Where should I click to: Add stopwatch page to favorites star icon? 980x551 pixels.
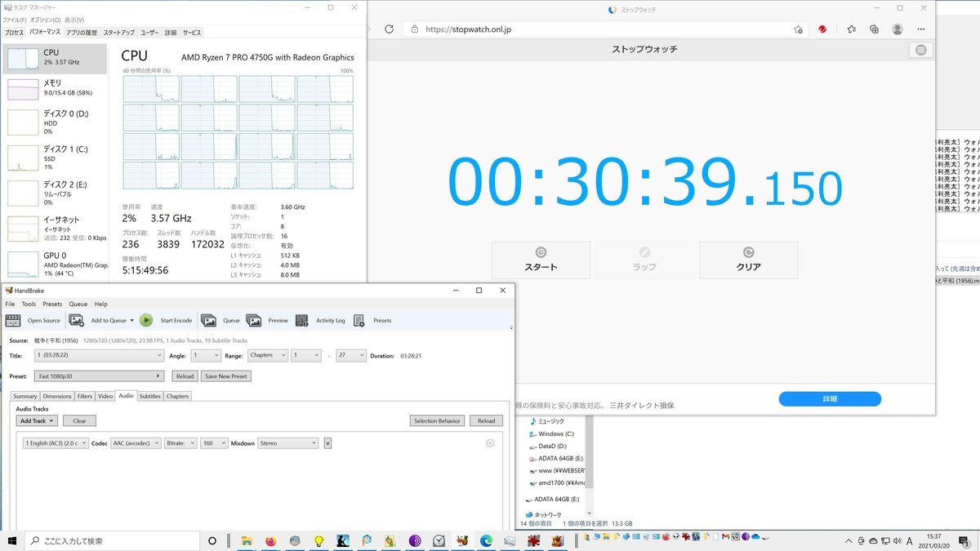[x=798, y=29]
